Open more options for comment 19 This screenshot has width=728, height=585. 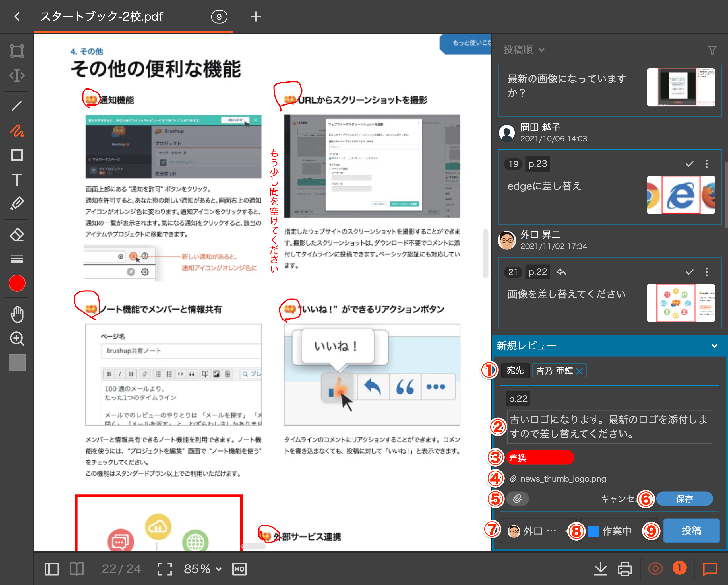(706, 164)
